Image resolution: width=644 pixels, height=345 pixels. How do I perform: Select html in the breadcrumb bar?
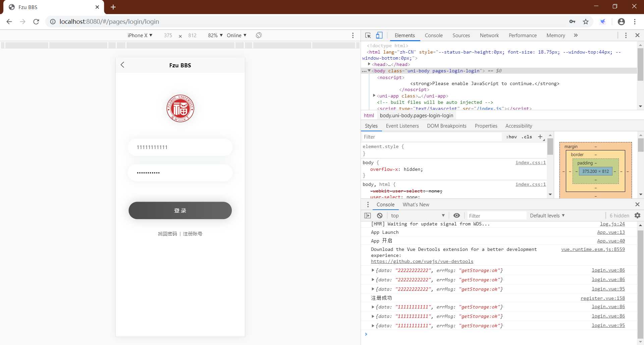point(369,115)
